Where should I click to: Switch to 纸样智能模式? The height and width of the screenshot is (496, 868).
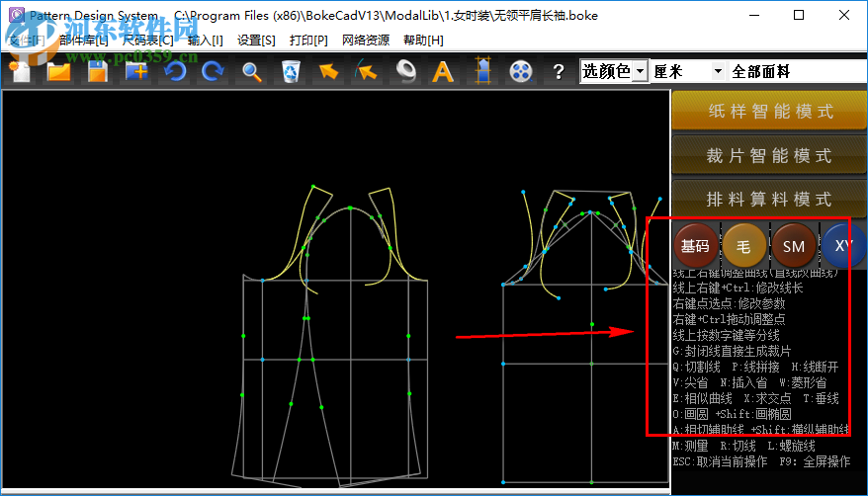(x=769, y=111)
